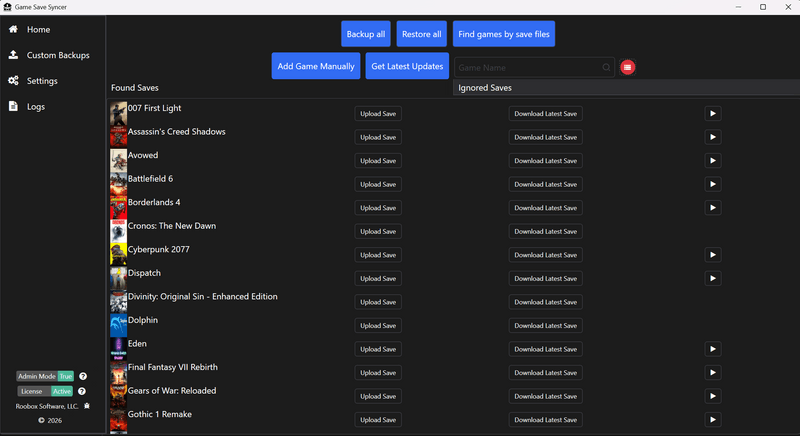Download latest save for 007 First Light

(x=545, y=114)
